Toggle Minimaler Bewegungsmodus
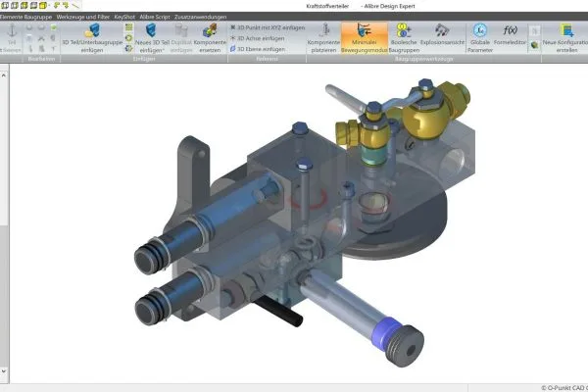 [365, 37]
